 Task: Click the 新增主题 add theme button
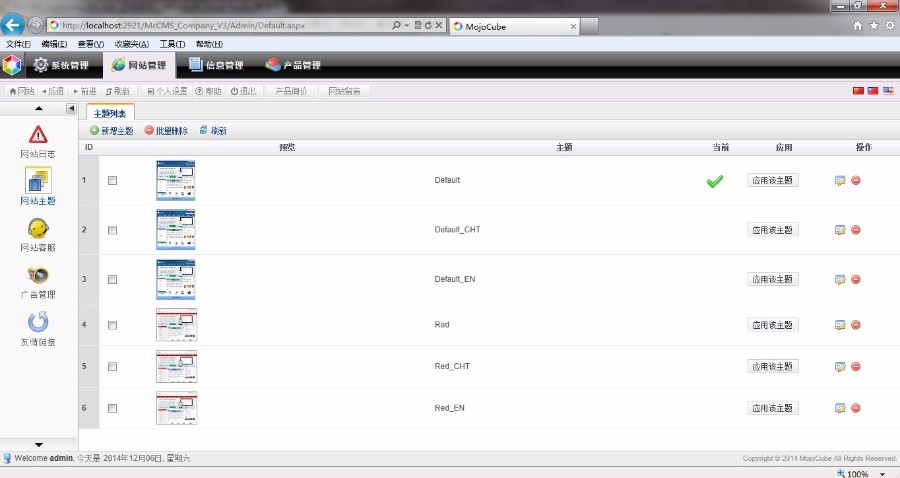[x=111, y=131]
